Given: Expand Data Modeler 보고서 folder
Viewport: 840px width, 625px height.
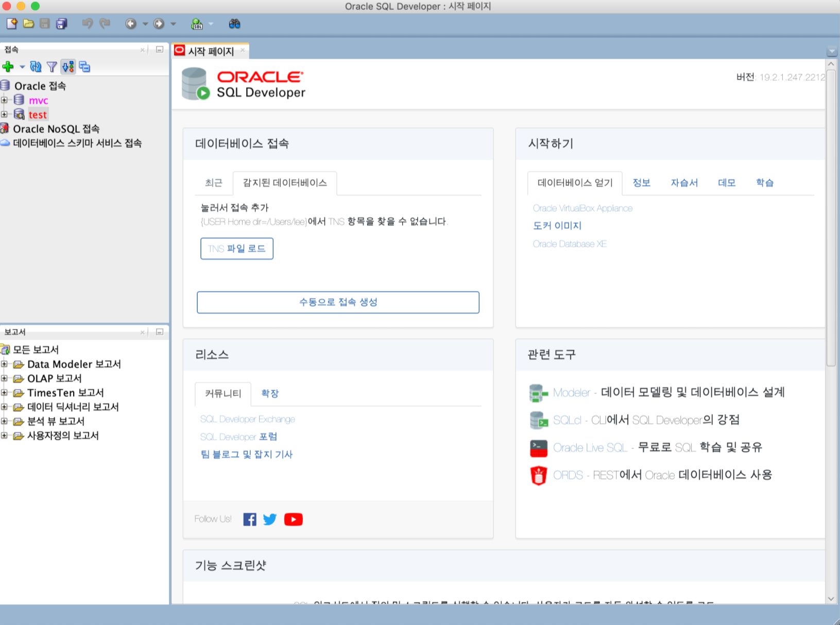Looking at the screenshot, I should coord(4,364).
